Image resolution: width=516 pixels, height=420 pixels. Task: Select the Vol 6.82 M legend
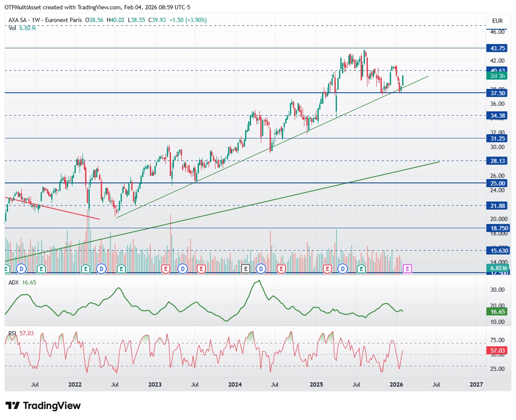coord(22,28)
